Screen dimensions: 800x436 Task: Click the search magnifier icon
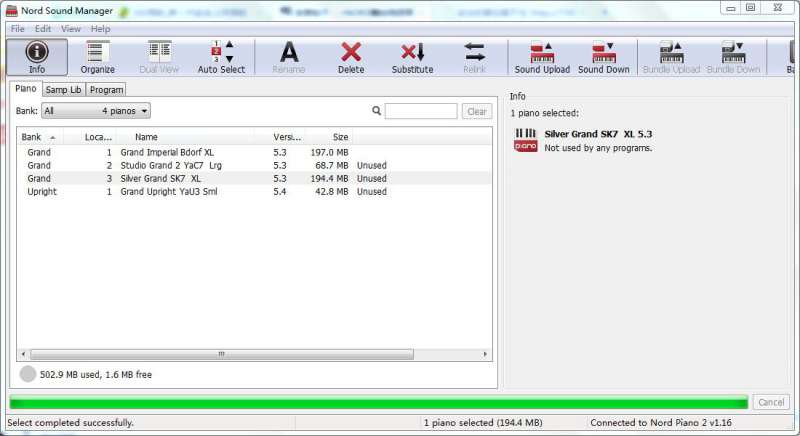pos(377,112)
